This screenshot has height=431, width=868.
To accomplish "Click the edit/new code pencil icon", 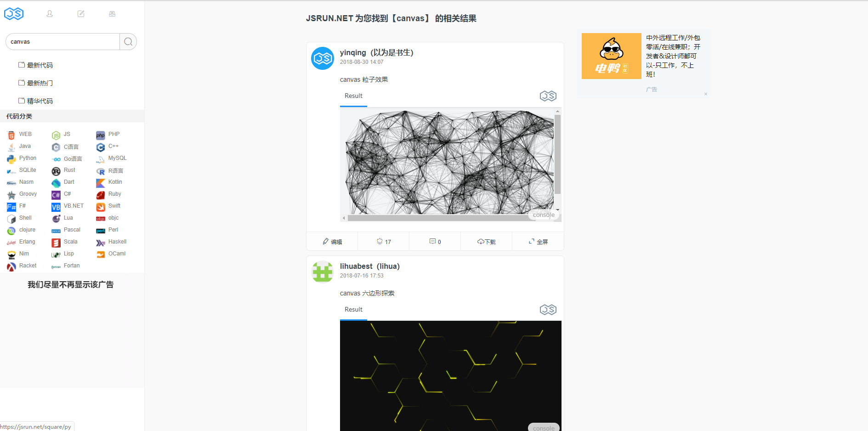I will click(x=81, y=14).
